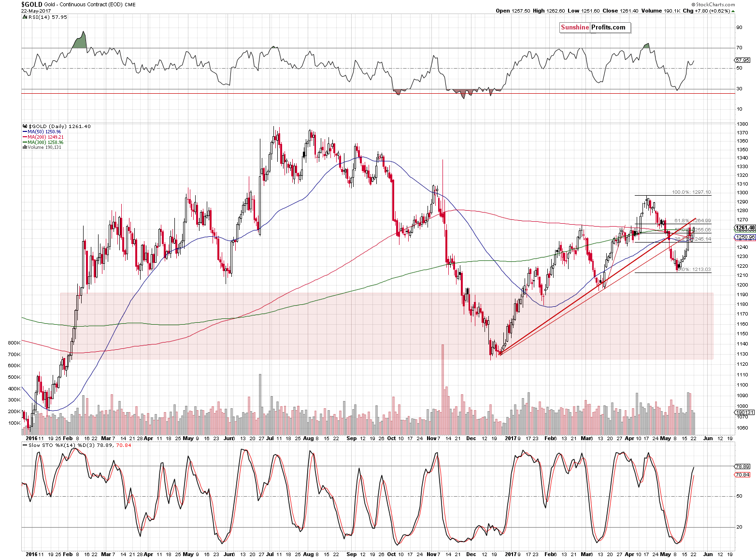This screenshot has height=559, width=756.
Task: Click the MA(50) 1250.96 legend entry
Action: pos(44,131)
